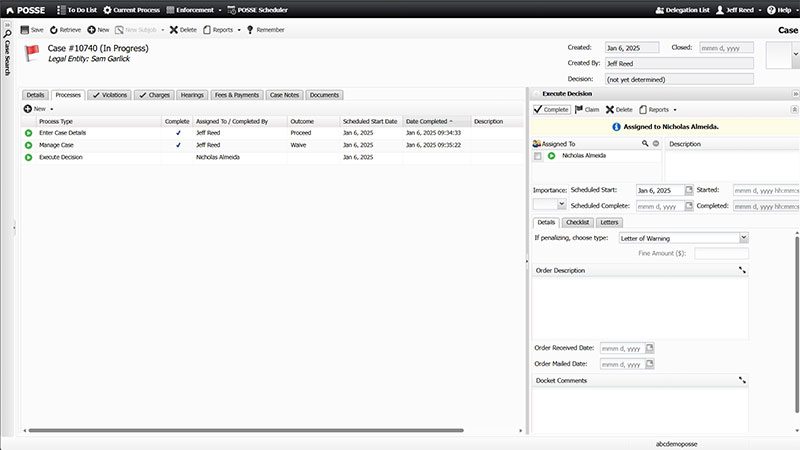Image resolution: width=800 pixels, height=450 pixels.
Task: Open the Order Mailed Date calendar picker
Action: 649,364
